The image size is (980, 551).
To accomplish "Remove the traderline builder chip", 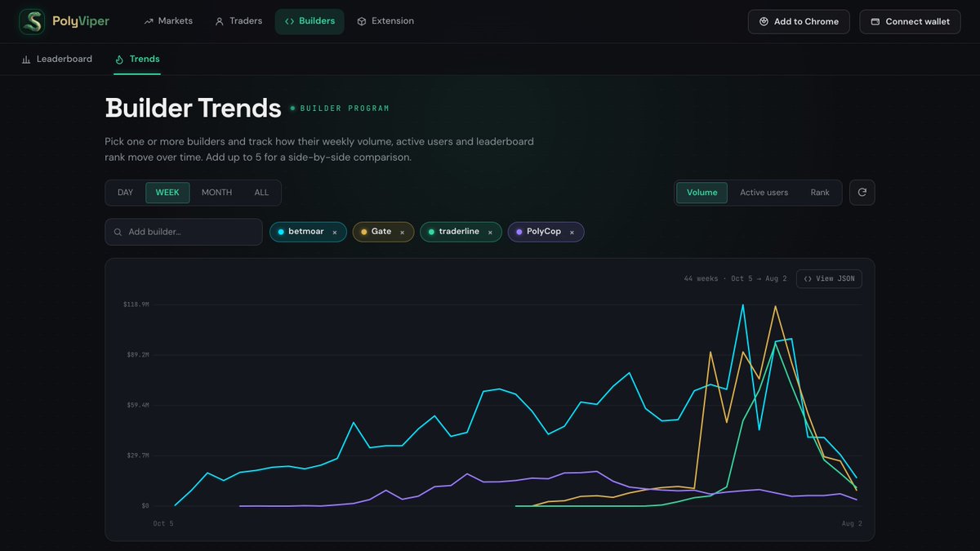I will 490,233.
